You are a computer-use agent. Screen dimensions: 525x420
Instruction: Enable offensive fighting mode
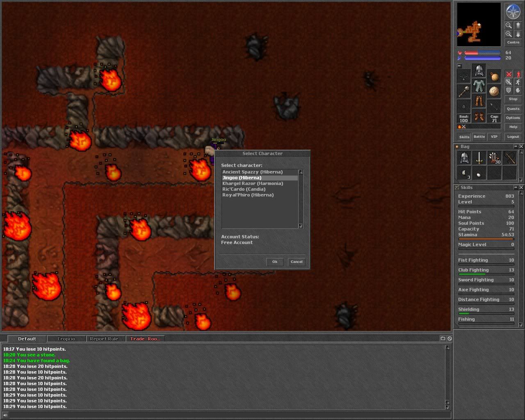tap(509, 74)
